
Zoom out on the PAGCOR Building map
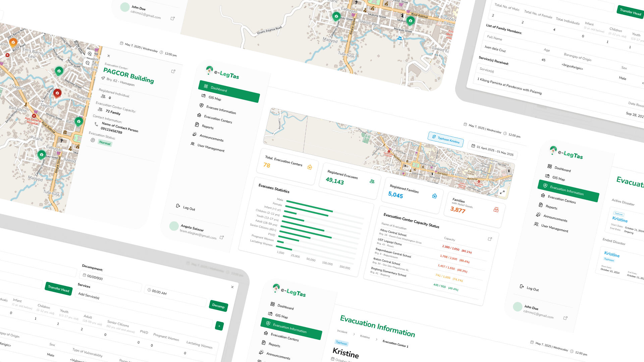pos(88,63)
